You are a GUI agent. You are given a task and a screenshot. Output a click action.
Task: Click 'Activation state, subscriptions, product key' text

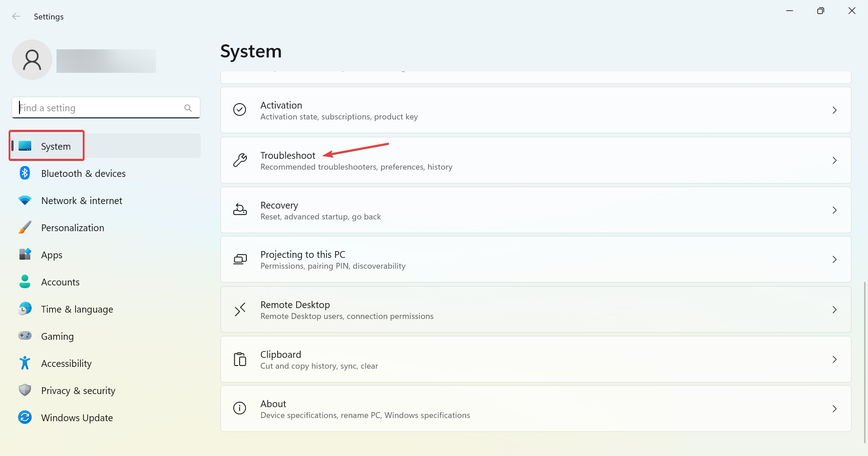pos(339,117)
